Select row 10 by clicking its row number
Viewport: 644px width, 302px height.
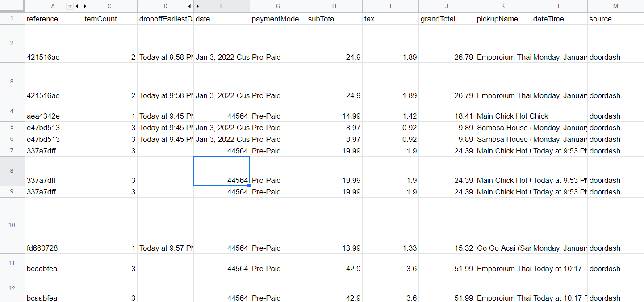point(12,225)
